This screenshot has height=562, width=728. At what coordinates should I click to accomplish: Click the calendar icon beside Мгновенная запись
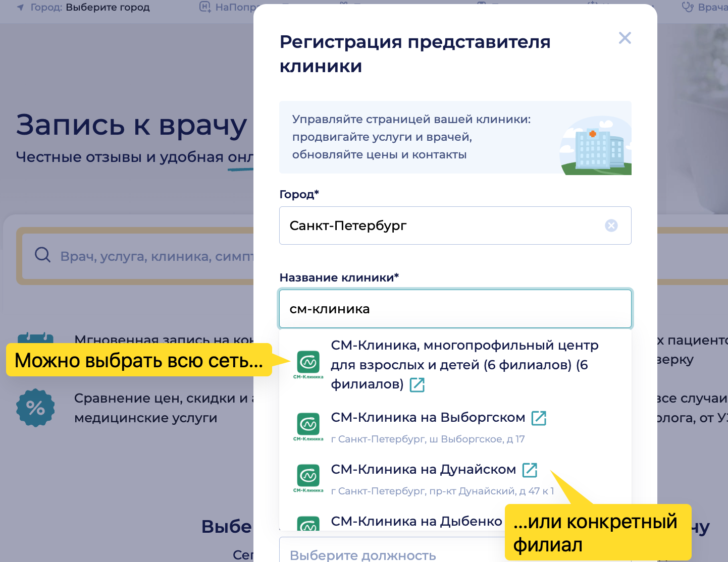[x=35, y=337]
